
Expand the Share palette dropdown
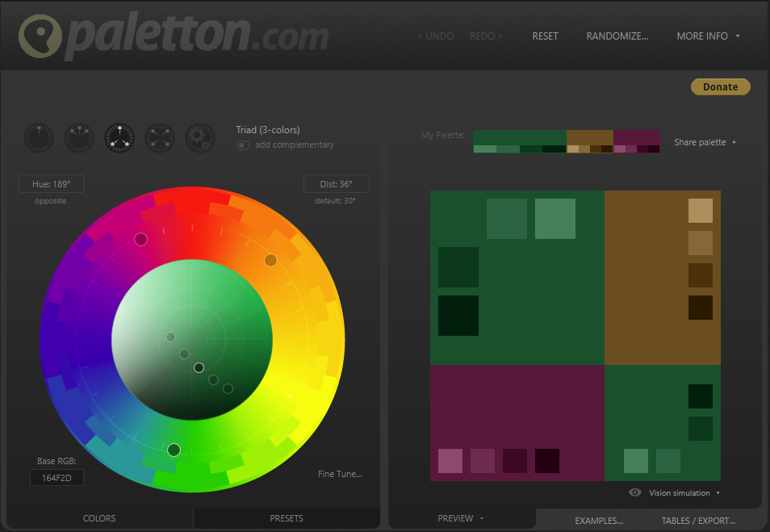click(705, 142)
